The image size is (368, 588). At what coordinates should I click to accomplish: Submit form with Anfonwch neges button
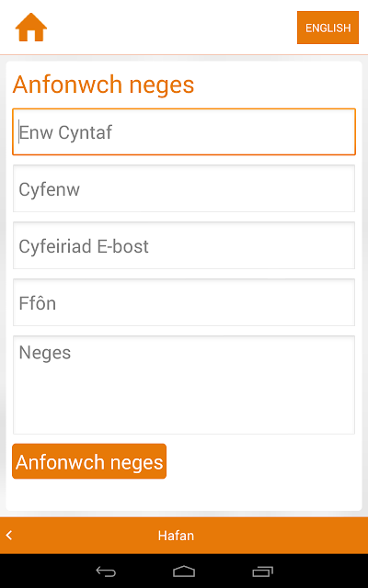coord(89,461)
